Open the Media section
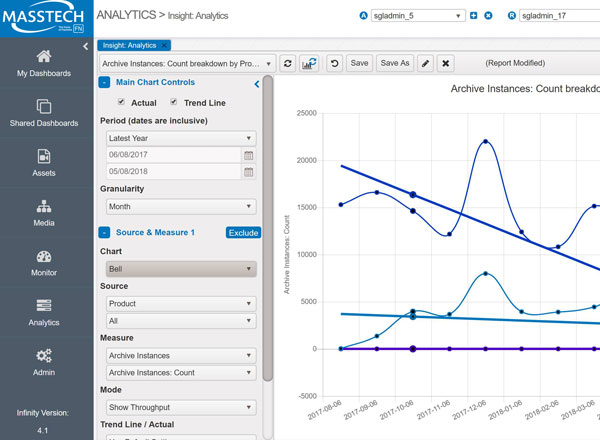 pos(44,213)
